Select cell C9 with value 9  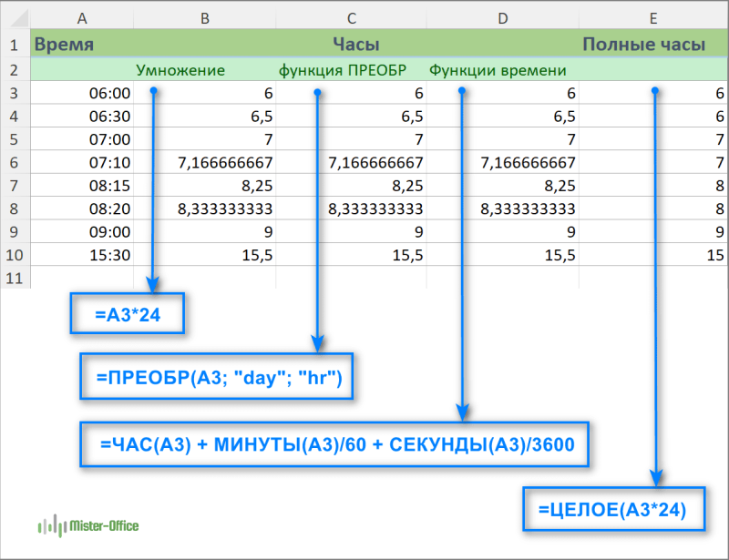tap(352, 231)
